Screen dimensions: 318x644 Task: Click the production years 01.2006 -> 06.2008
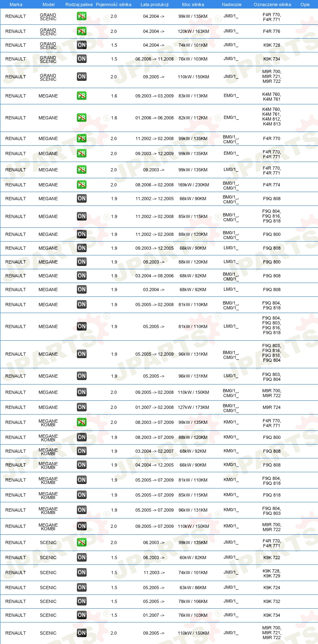155,118
